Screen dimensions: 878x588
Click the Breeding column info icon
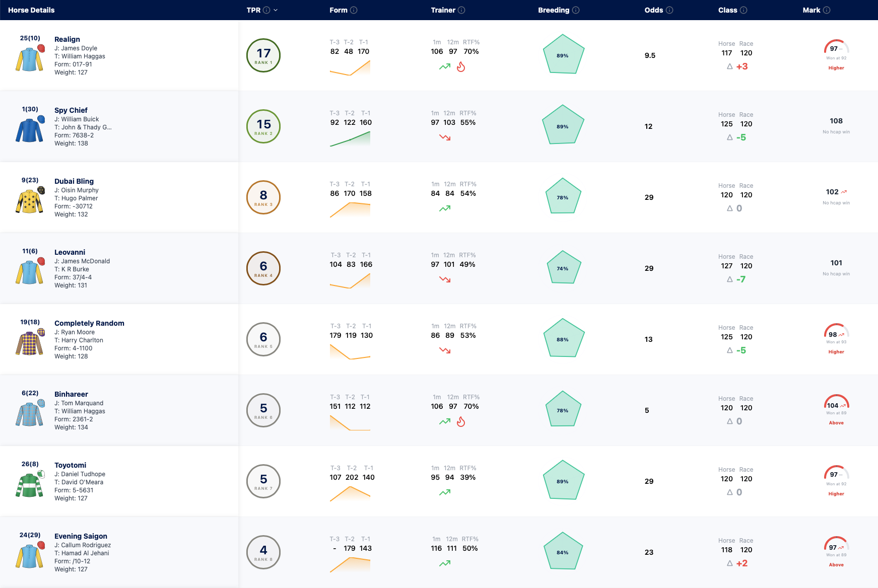(x=576, y=10)
